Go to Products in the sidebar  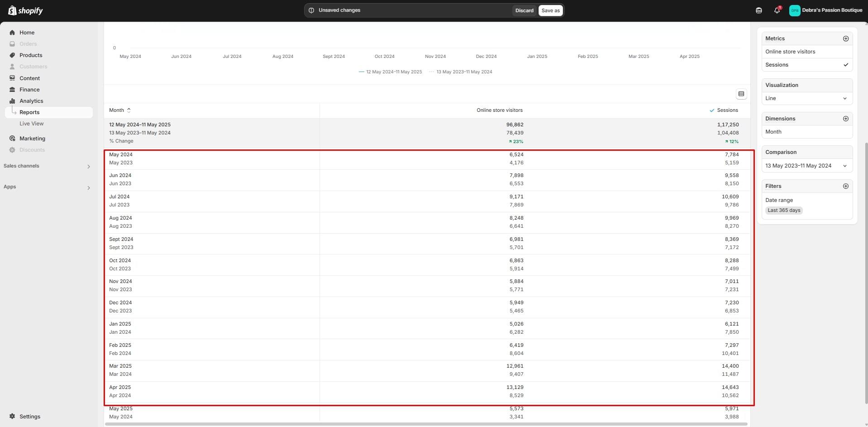(31, 55)
